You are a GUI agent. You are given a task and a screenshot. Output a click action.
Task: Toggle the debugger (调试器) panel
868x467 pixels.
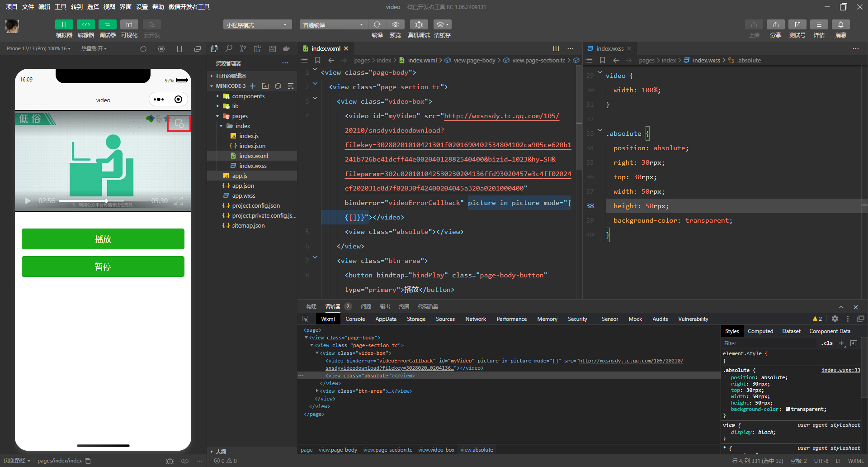coord(107,24)
